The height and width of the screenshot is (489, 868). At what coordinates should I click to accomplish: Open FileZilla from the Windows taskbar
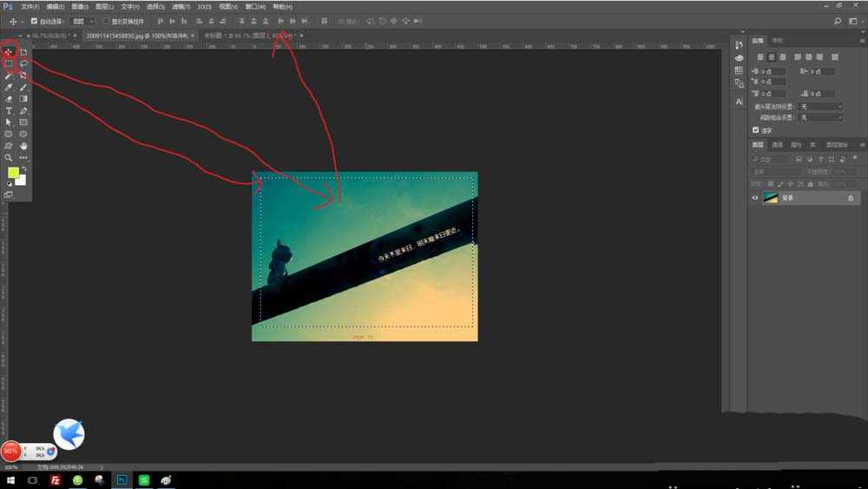click(x=56, y=479)
